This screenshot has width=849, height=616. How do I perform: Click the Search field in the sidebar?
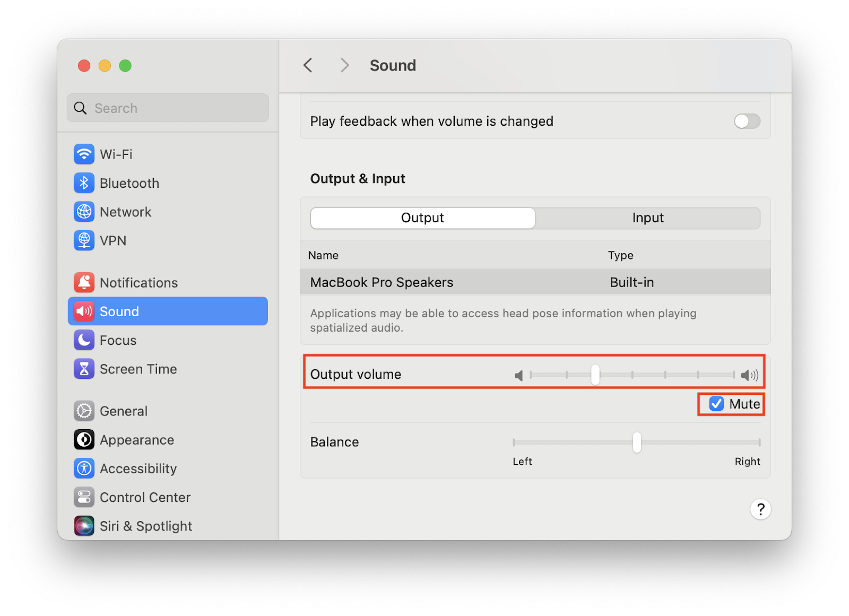coord(168,108)
